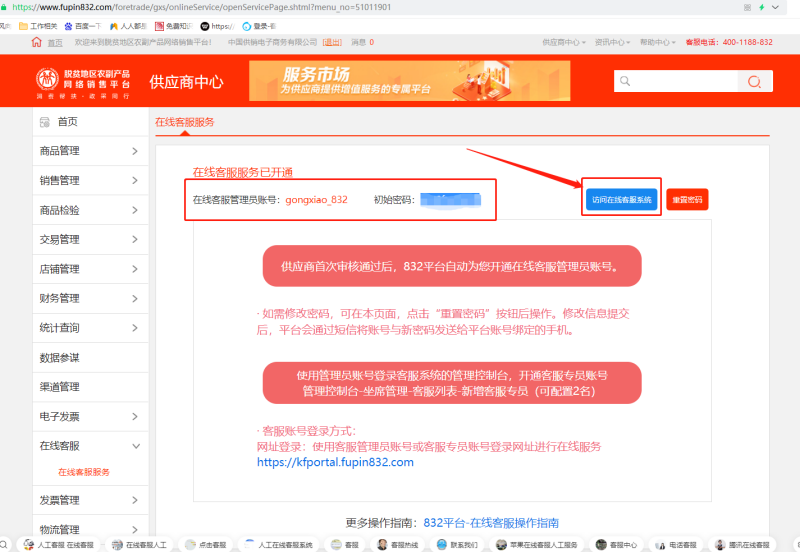Open the 免费知识 bookmark
800x552 pixels.
pos(173,26)
